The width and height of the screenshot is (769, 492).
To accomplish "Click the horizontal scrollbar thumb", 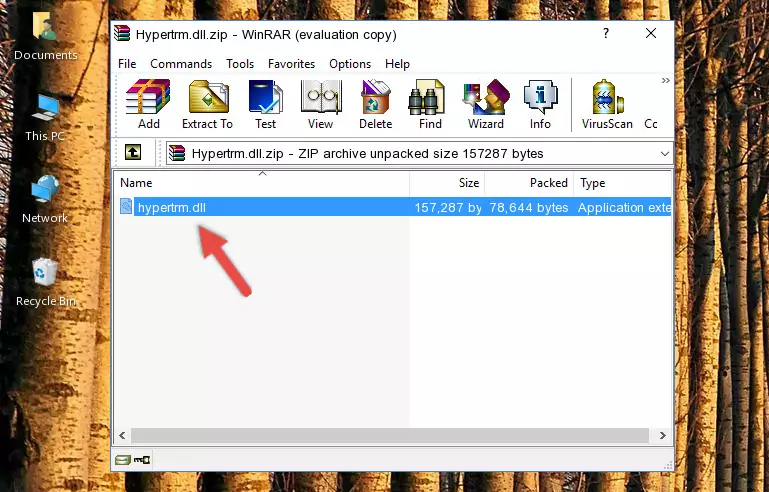I will pyautogui.click(x=390, y=435).
